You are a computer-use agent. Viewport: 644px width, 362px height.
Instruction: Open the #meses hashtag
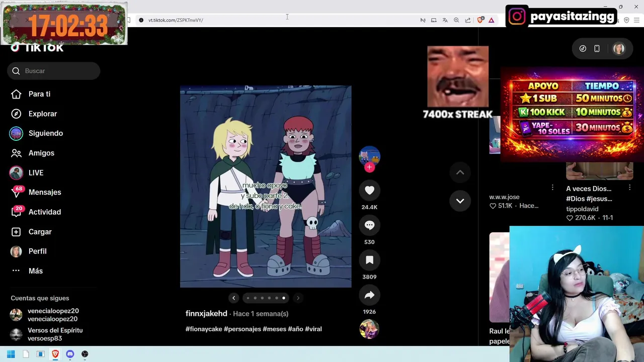pyautogui.click(x=274, y=329)
